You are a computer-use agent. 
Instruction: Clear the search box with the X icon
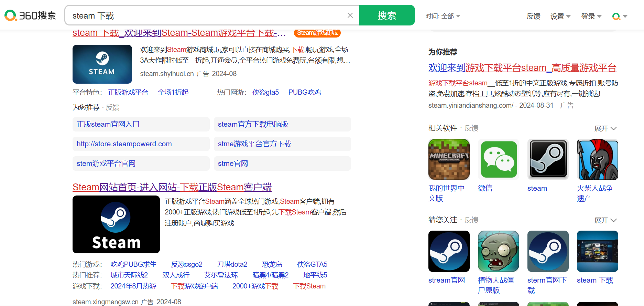[350, 15]
